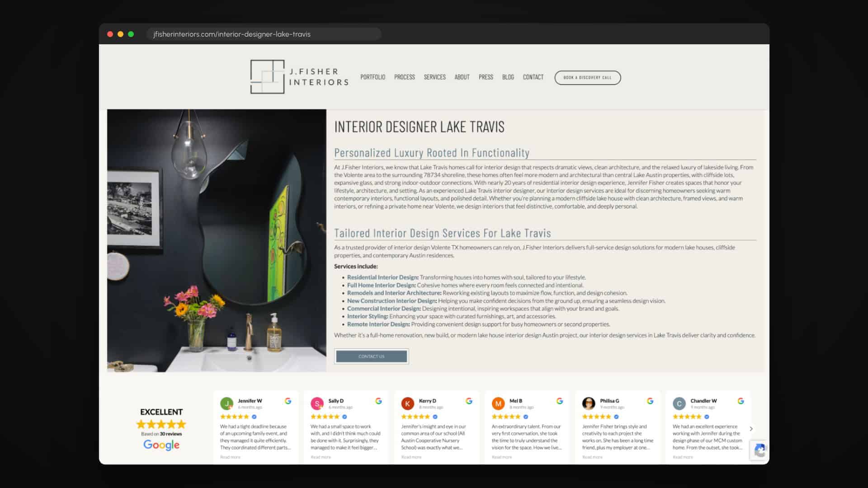
Task: Click Google icon on Chandler W's review
Action: pyautogui.click(x=741, y=401)
